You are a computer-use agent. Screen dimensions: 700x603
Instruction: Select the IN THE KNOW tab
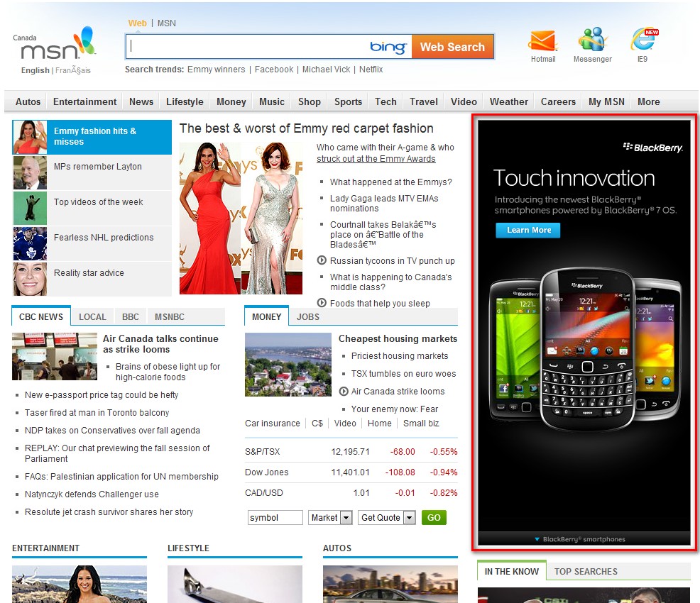[x=512, y=571]
